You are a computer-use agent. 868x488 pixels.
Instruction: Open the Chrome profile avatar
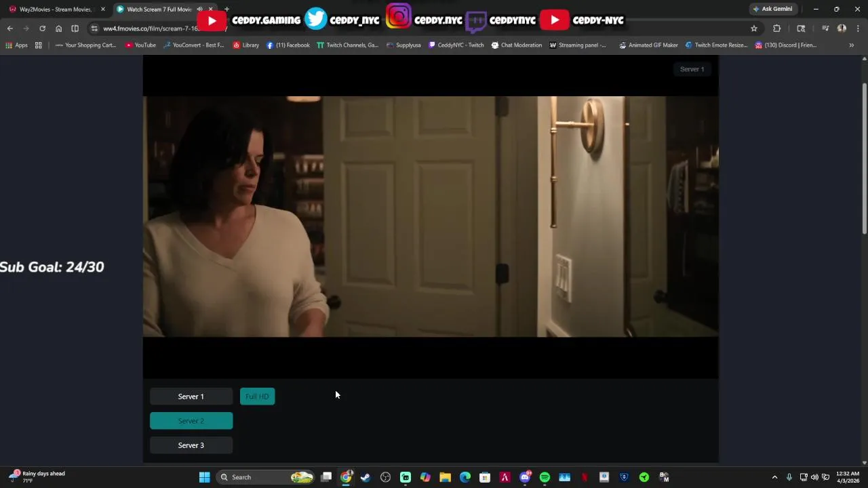click(842, 28)
